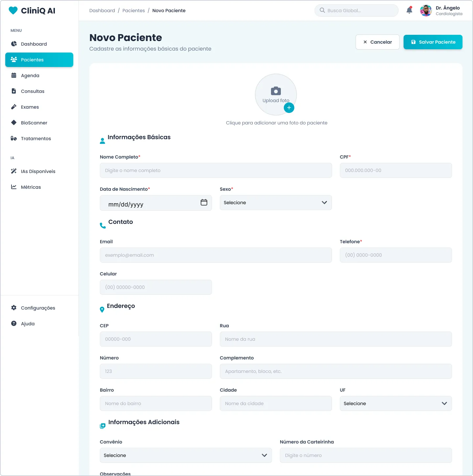The image size is (473, 476).
Task: Click the CPF input field
Action: pyautogui.click(x=395, y=170)
